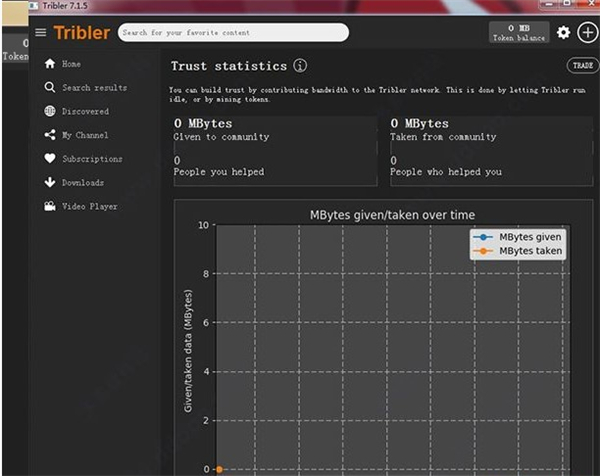Select the Search results magnifier icon
Viewport: 600px width, 476px height.
click(x=50, y=88)
